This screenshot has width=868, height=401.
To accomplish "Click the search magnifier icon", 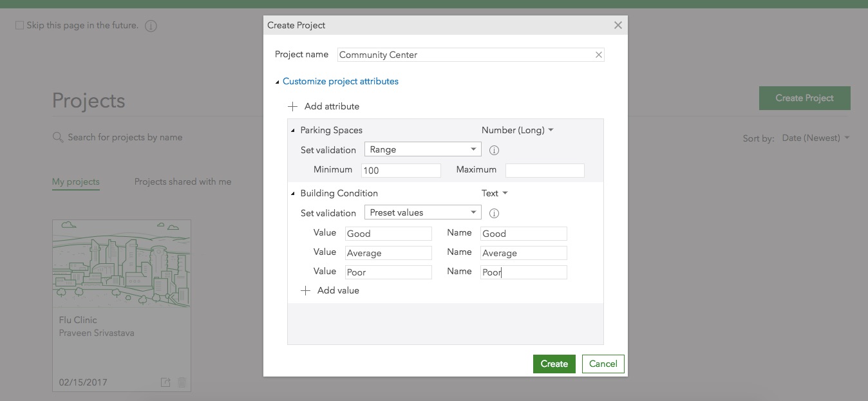I will (x=58, y=137).
